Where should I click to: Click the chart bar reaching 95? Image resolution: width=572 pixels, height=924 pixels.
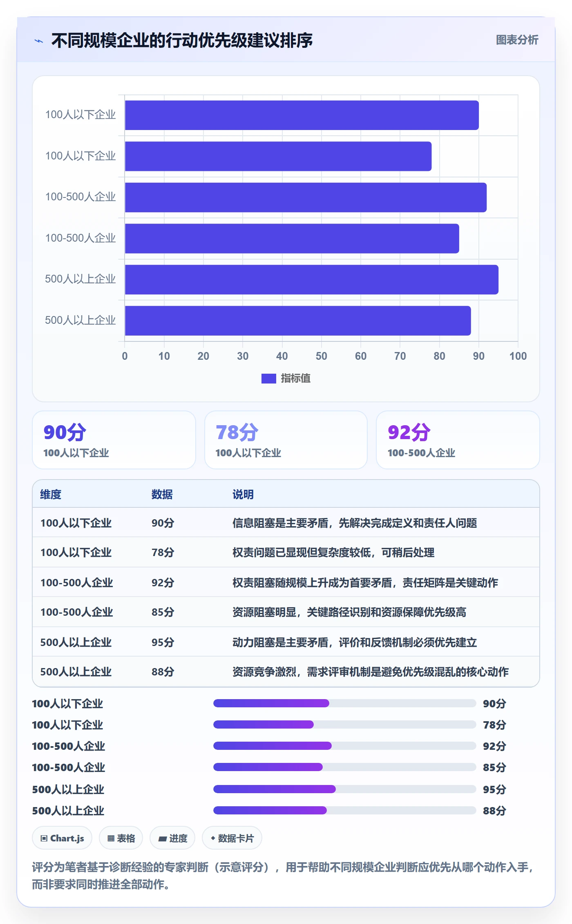[x=312, y=280]
